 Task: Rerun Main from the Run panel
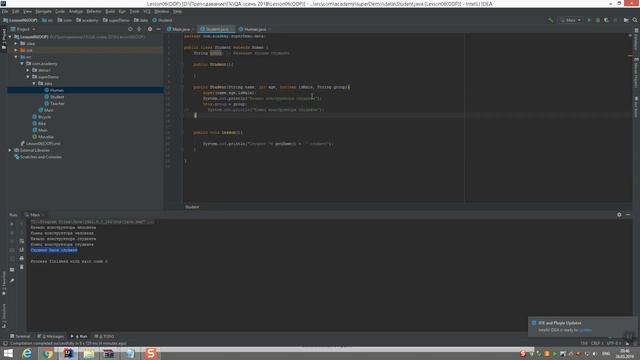point(12,224)
